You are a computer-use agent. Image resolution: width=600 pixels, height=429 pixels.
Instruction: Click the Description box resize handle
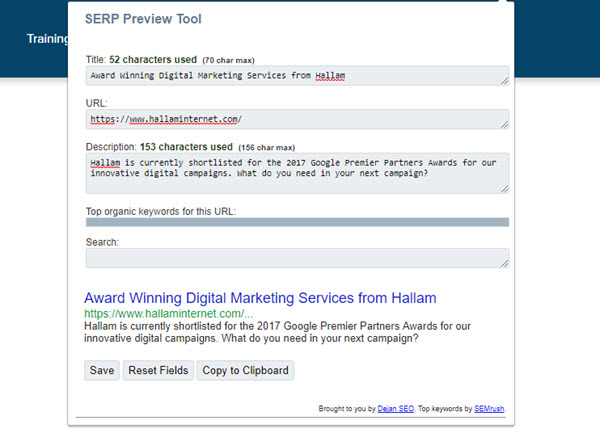click(x=504, y=188)
